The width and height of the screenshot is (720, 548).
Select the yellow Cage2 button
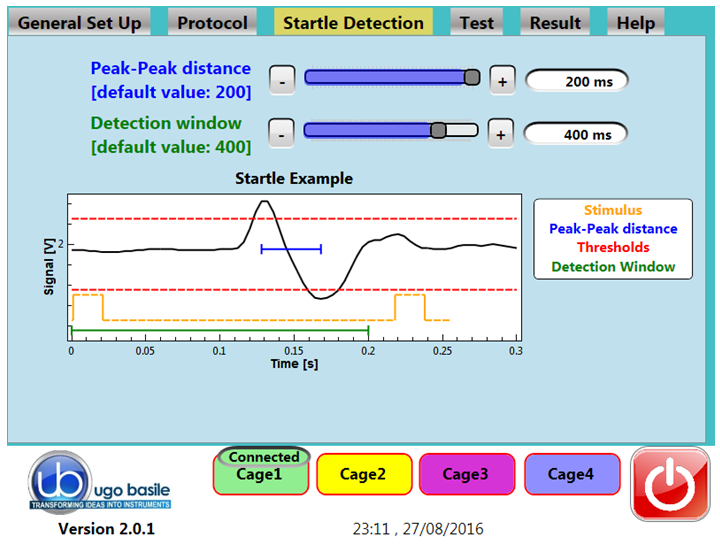tap(363, 474)
